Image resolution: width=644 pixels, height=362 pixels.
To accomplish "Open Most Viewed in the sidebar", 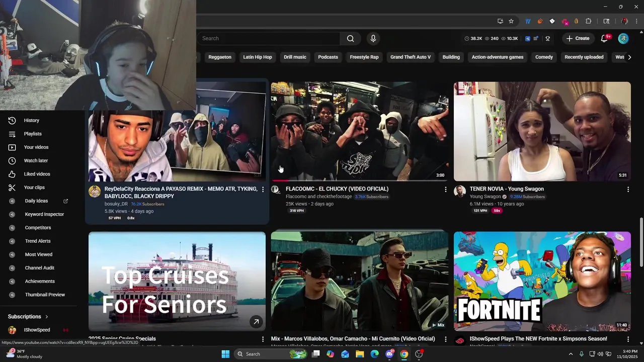I will [39, 254].
